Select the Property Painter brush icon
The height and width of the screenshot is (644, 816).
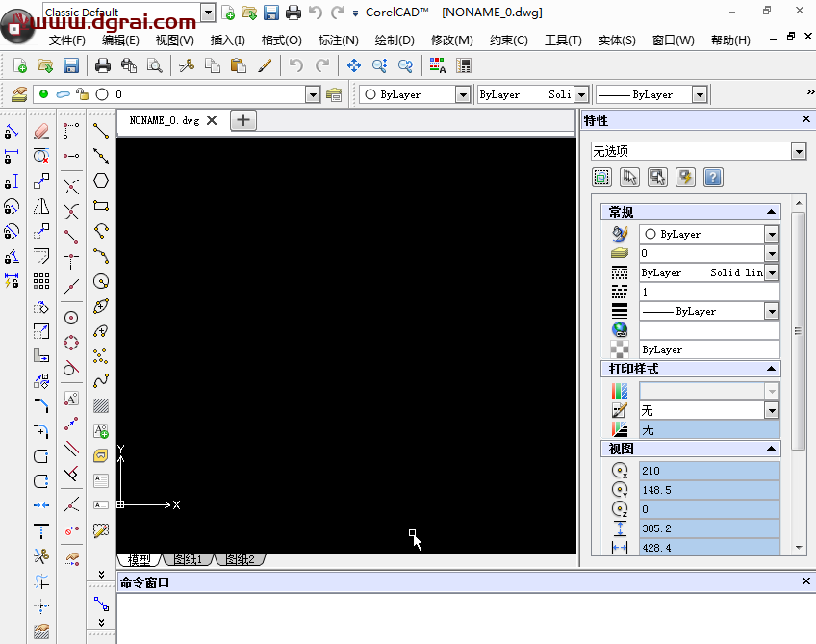click(x=265, y=65)
